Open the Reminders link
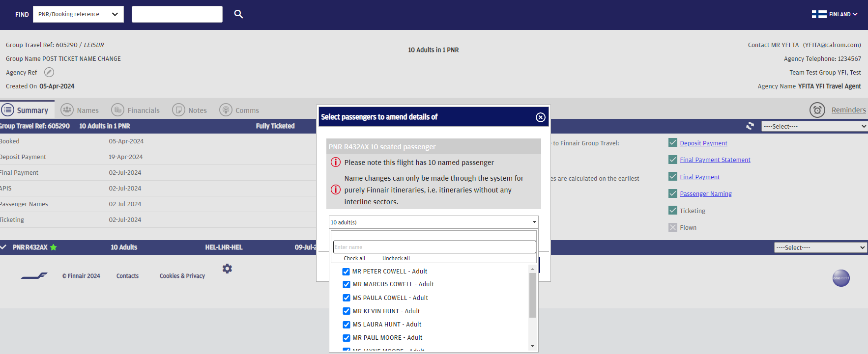 [848, 110]
